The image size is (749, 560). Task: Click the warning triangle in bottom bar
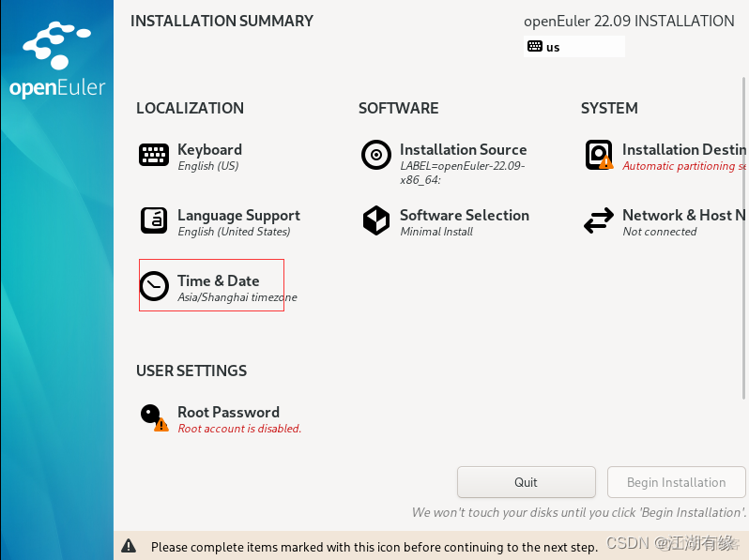129,546
